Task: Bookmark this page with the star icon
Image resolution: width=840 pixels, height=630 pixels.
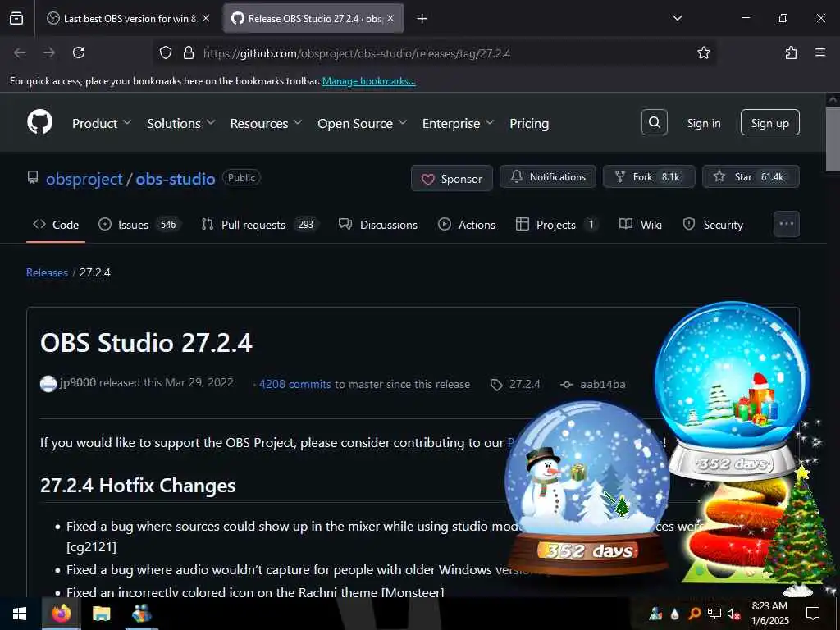Action: click(703, 52)
